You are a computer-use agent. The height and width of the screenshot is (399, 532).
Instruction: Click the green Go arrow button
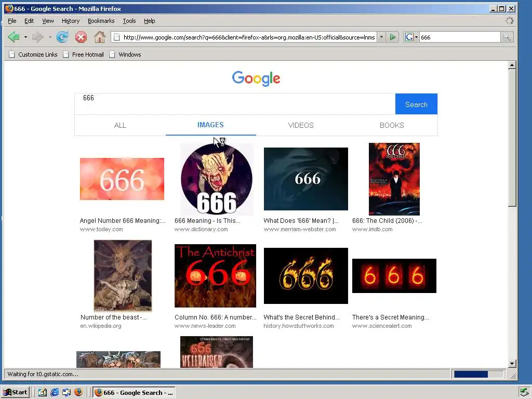point(393,37)
